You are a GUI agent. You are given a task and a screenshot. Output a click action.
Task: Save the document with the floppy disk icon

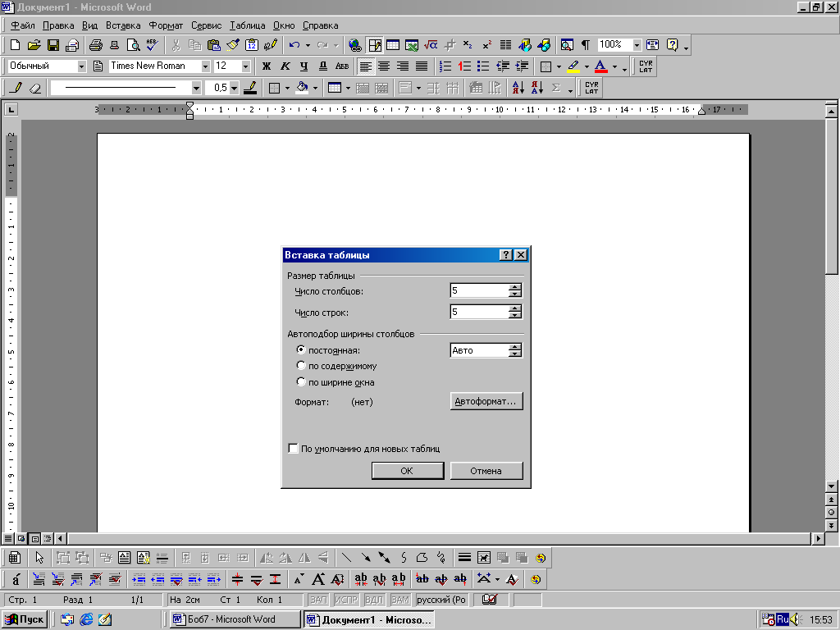click(53, 45)
